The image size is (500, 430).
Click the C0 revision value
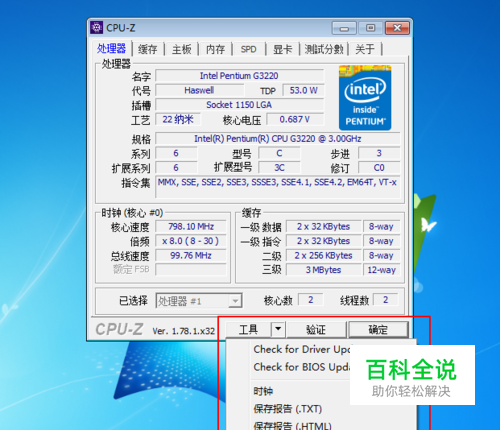379,168
